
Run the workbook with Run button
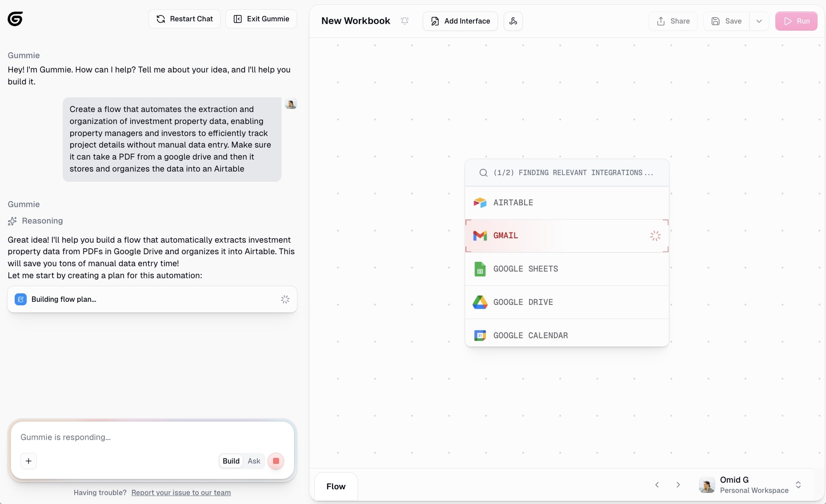click(x=796, y=21)
